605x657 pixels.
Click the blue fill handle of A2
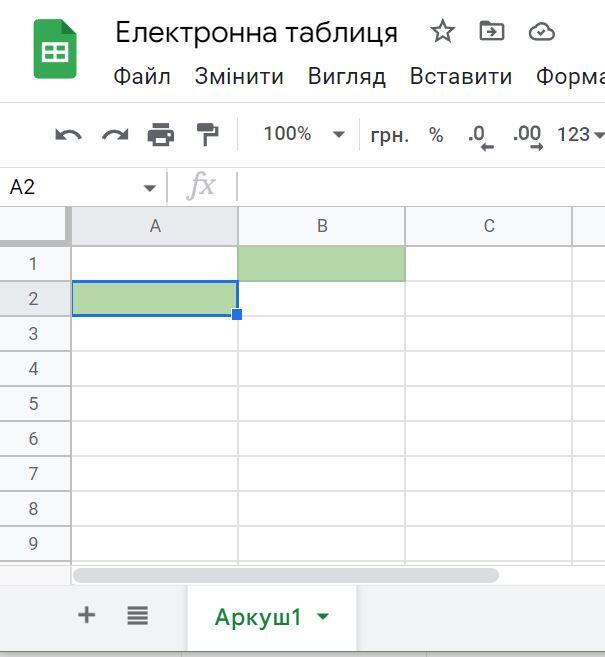click(237, 314)
